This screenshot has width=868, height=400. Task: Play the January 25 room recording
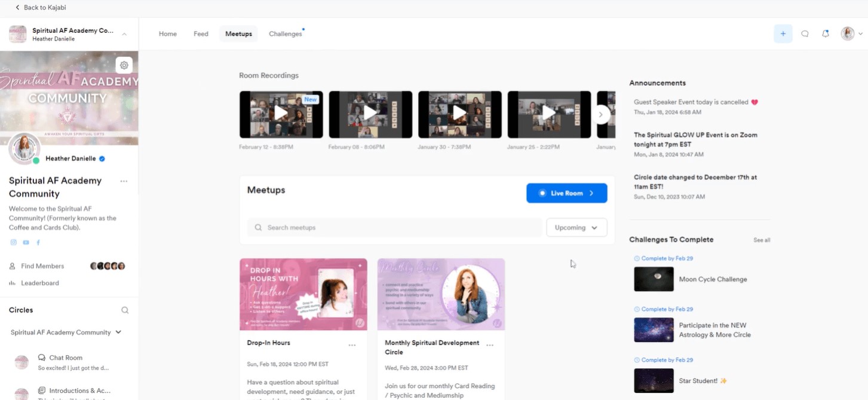549,114
